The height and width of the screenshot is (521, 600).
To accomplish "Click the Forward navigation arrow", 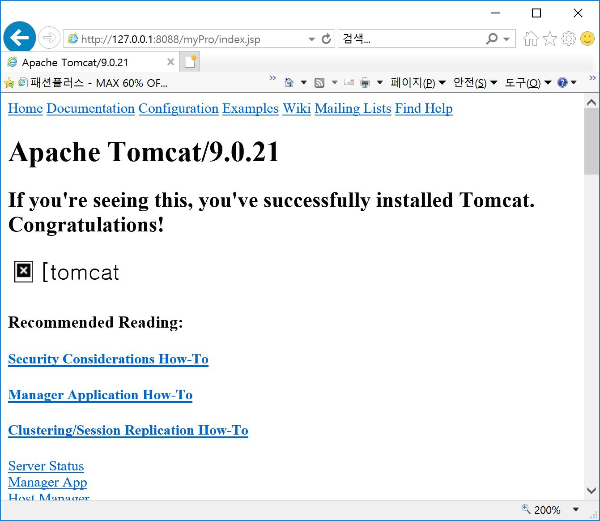I will (x=49, y=38).
